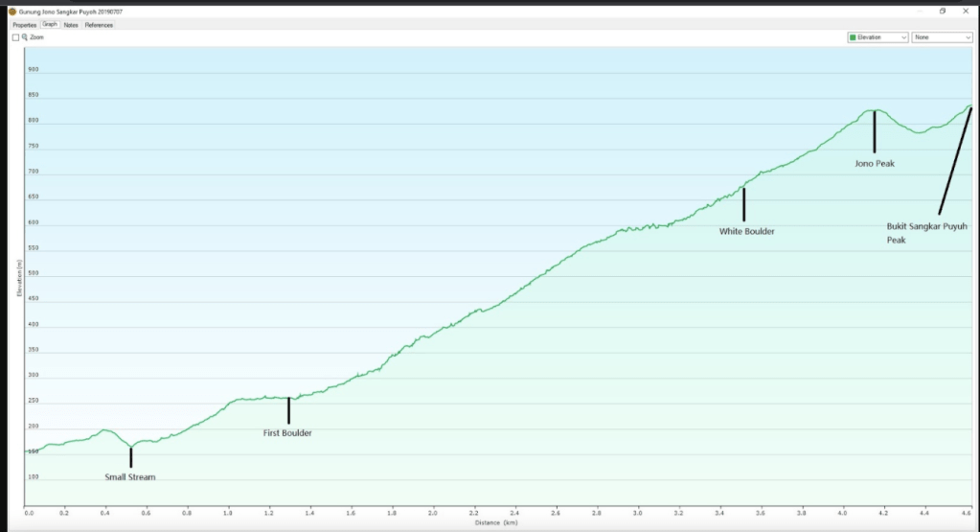Restore down the graph window

943,12
